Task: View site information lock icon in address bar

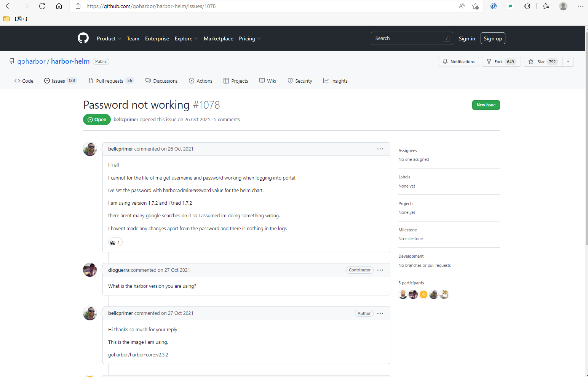Action: [x=78, y=6]
